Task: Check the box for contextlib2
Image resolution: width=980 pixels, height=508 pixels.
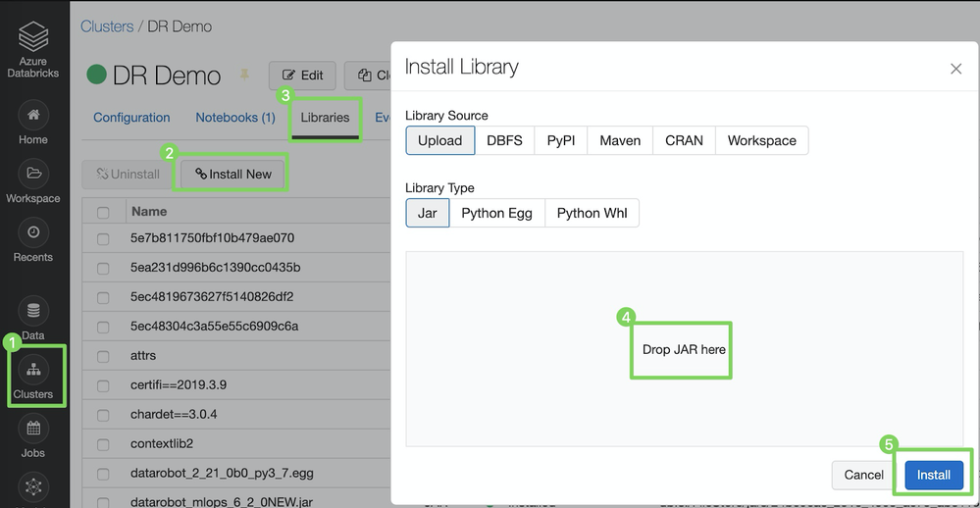Action: coord(103,445)
